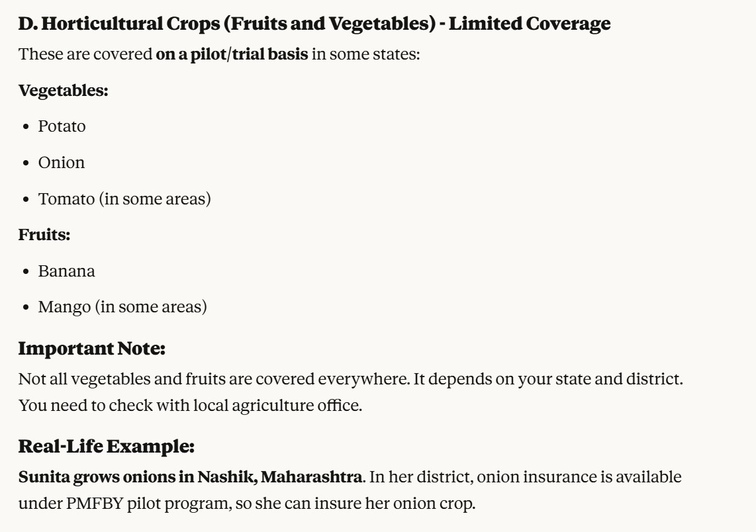Select the Tomato (in some areas) item
The height and width of the screenshot is (532, 756).
click(x=124, y=199)
